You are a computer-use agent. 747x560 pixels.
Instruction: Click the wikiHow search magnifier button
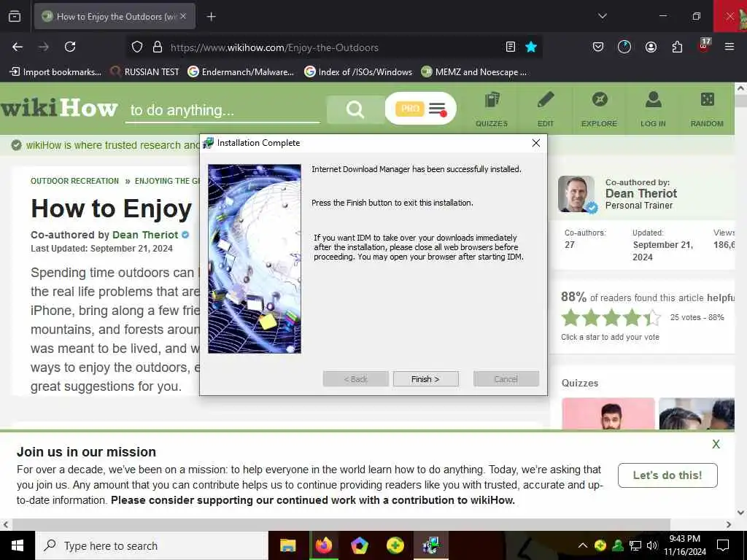coord(355,109)
